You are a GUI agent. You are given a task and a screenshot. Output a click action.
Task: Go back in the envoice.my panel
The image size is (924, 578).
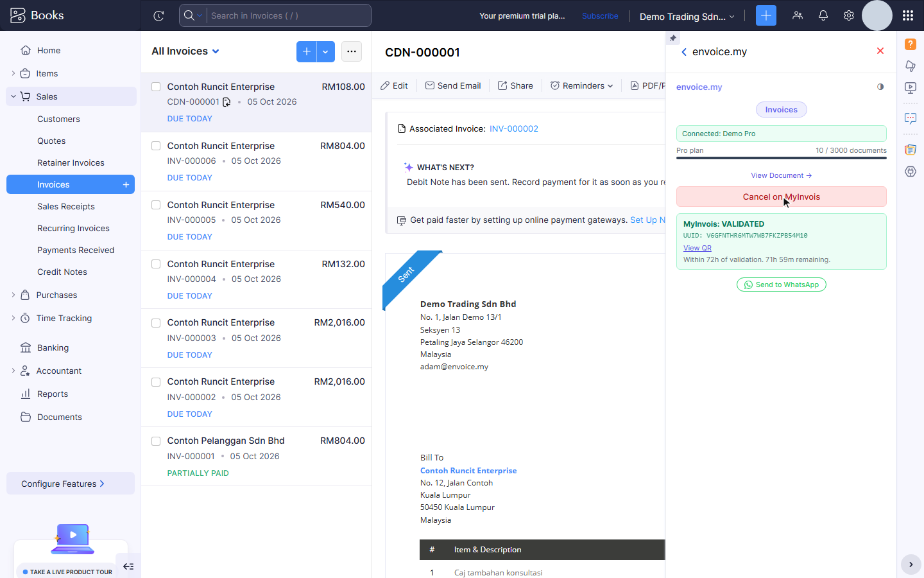pos(684,52)
